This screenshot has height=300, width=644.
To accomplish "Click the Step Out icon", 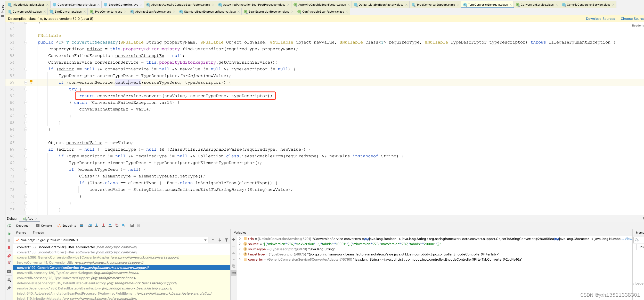I will tap(110, 225).
